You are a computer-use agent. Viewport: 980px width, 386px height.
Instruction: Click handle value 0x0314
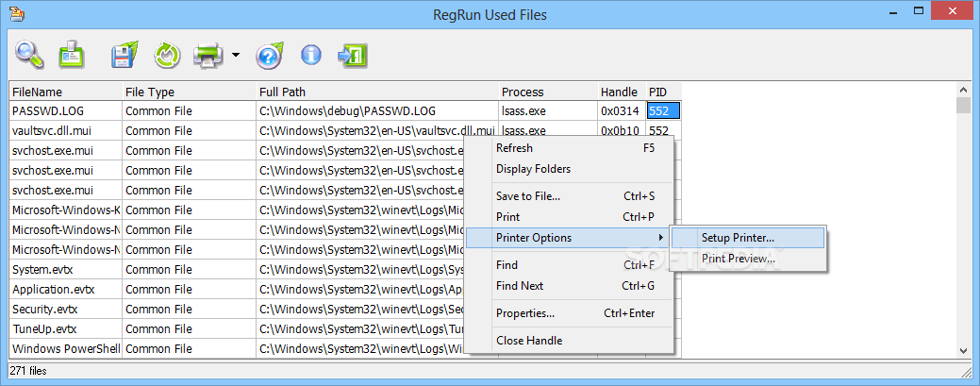pyautogui.click(x=622, y=111)
